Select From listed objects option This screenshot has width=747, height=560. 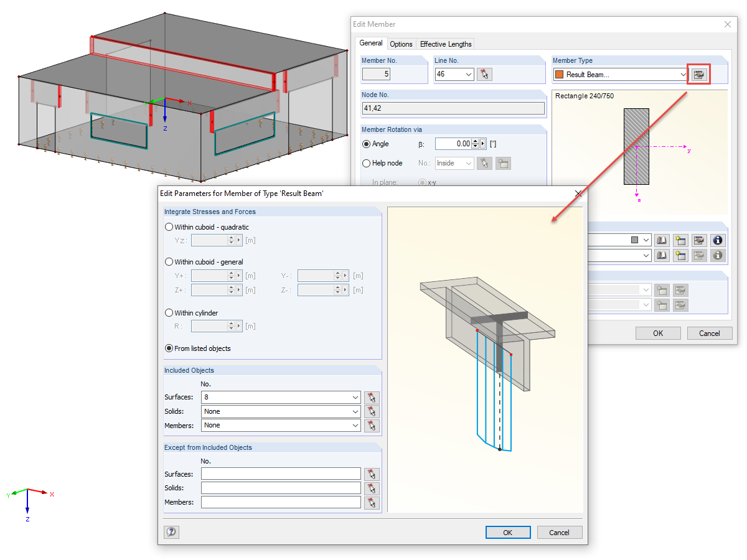(x=169, y=348)
